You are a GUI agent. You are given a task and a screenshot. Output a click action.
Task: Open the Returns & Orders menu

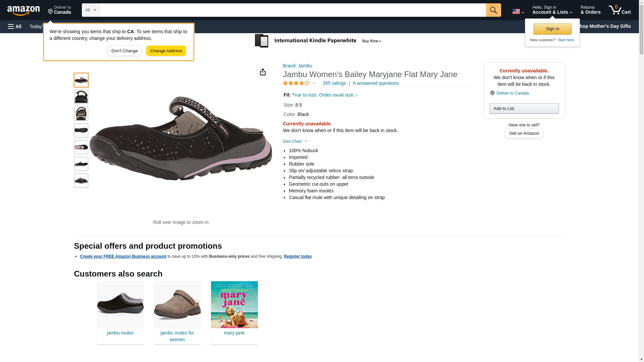click(590, 10)
